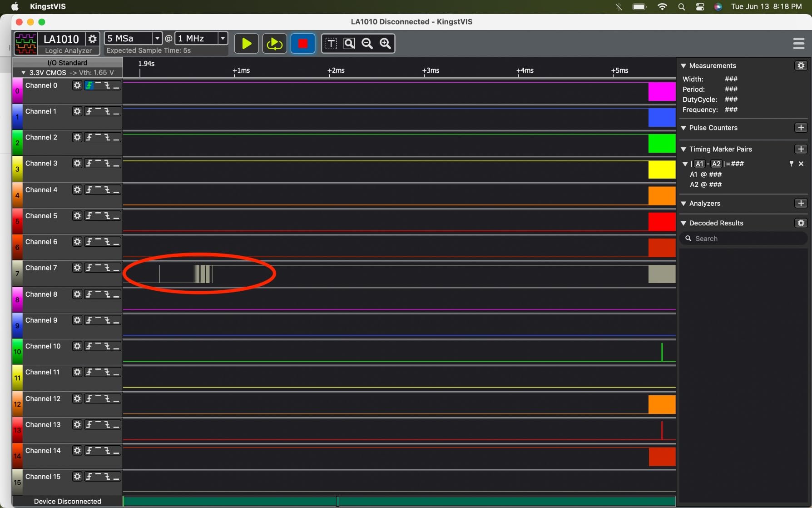This screenshot has height=508, width=812.
Task: Select the Channel 11 label
Action: point(42,372)
